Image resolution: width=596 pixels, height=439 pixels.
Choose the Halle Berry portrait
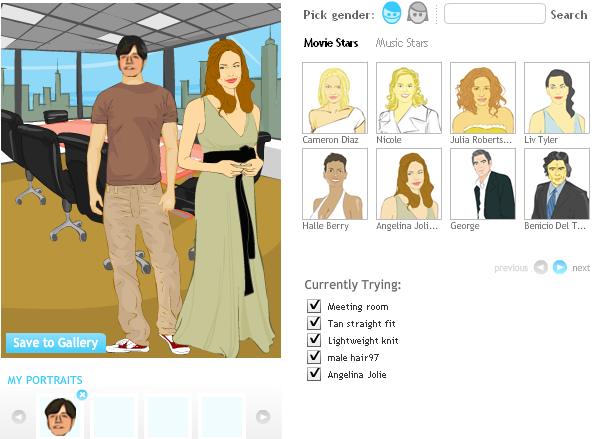point(335,184)
